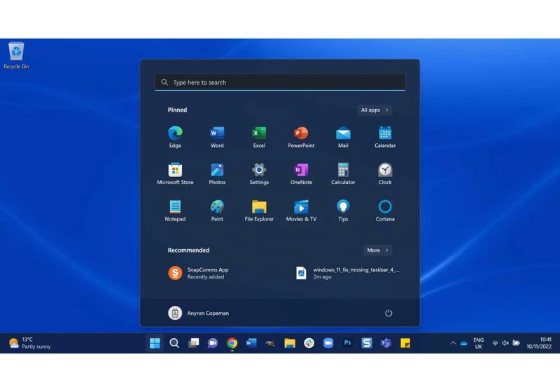
Task: Open weather widget showing 13°C
Action: (29, 343)
